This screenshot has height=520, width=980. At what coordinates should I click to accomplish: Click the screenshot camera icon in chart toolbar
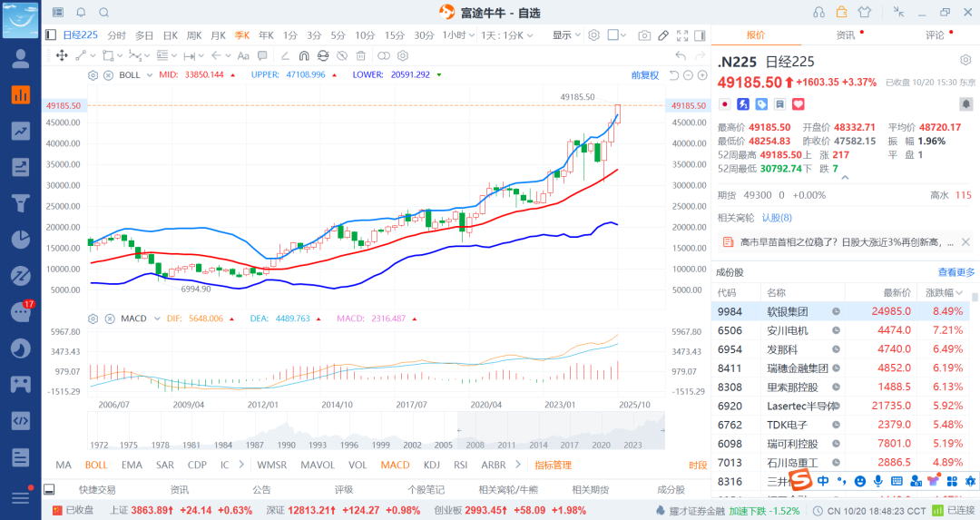pyautogui.click(x=644, y=35)
